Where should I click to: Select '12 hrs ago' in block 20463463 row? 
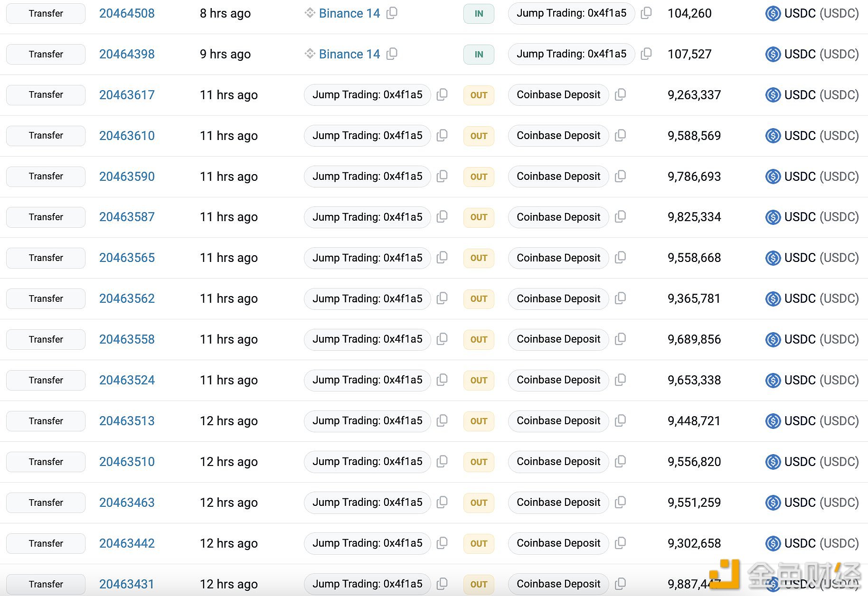click(229, 503)
